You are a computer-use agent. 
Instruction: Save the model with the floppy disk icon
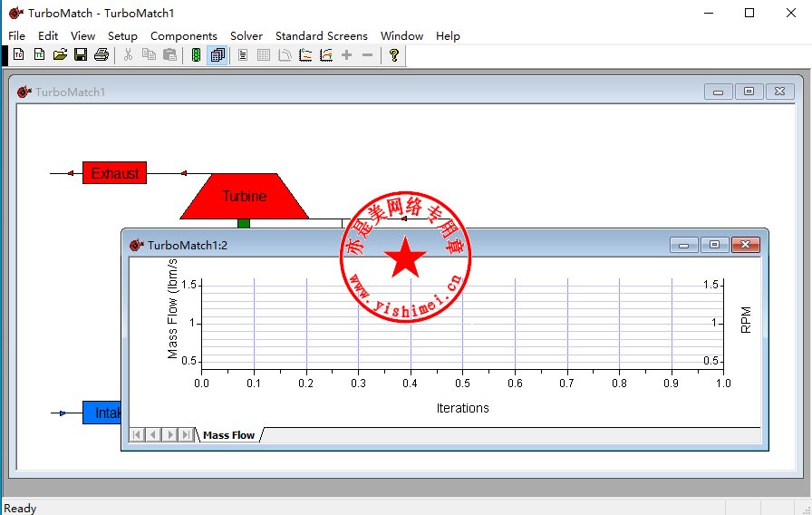(x=81, y=54)
